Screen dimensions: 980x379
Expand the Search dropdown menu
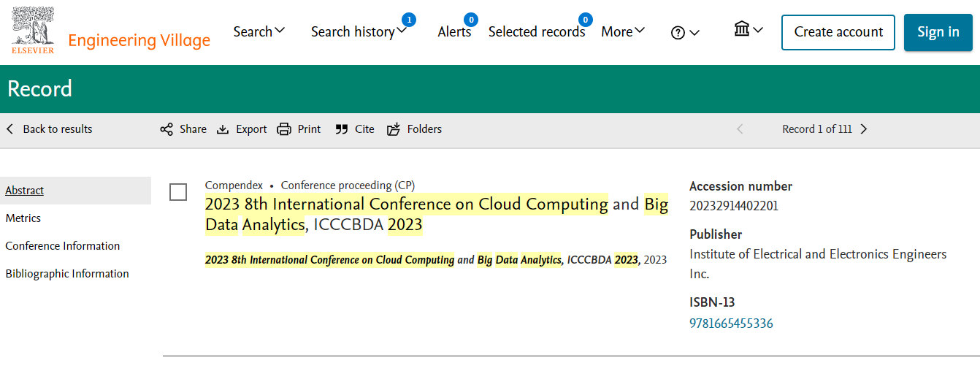(x=259, y=31)
